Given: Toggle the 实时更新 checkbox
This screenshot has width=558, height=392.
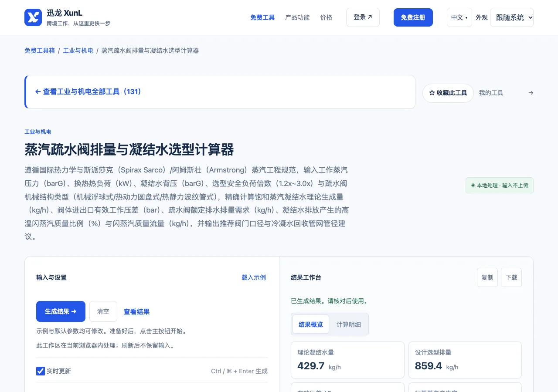Looking at the screenshot, I should [41, 371].
